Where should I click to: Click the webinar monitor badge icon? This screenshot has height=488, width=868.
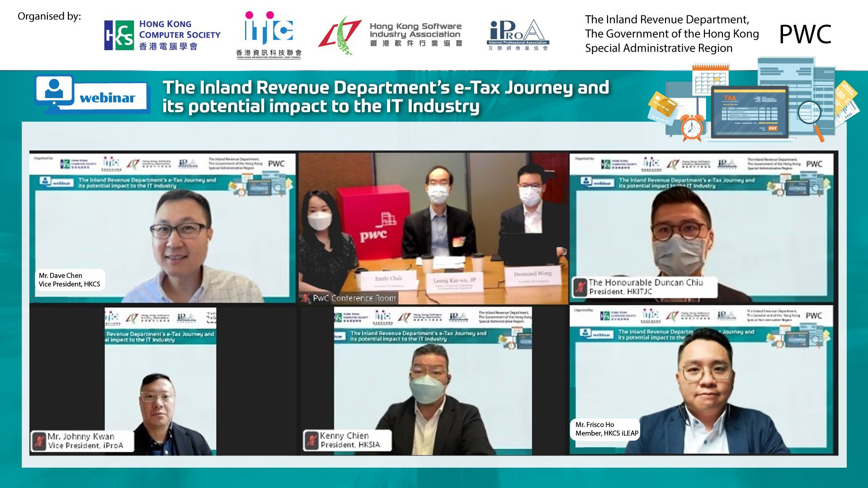click(x=92, y=94)
